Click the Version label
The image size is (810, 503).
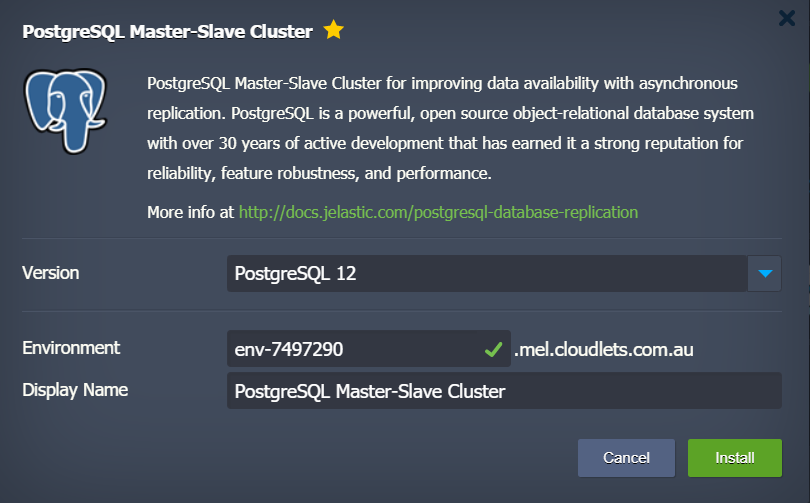tap(51, 273)
